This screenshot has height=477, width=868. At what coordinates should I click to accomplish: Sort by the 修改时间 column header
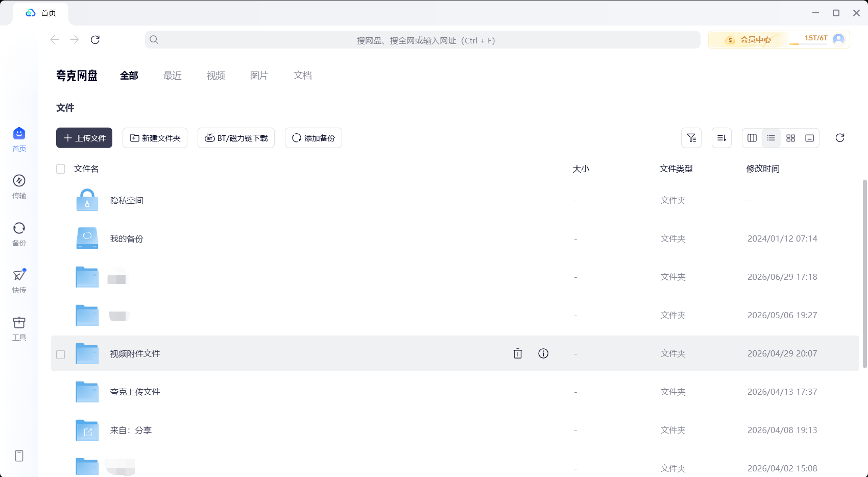coord(763,169)
